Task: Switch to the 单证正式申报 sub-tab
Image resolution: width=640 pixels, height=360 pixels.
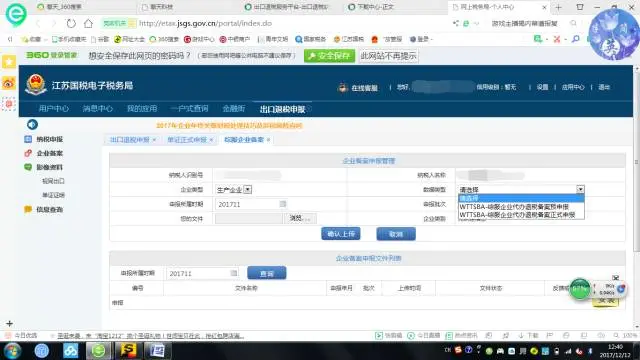Action: pyautogui.click(x=187, y=140)
